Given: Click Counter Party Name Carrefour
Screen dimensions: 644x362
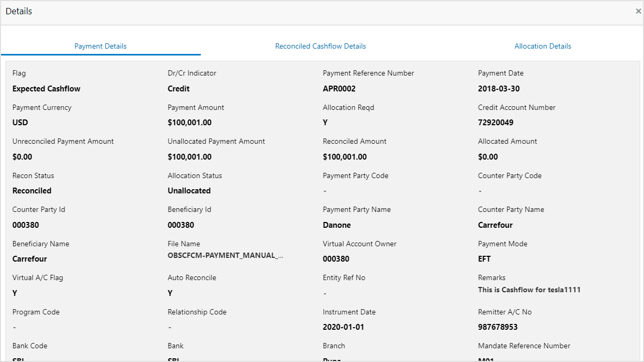Looking at the screenshot, I should click(496, 225).
